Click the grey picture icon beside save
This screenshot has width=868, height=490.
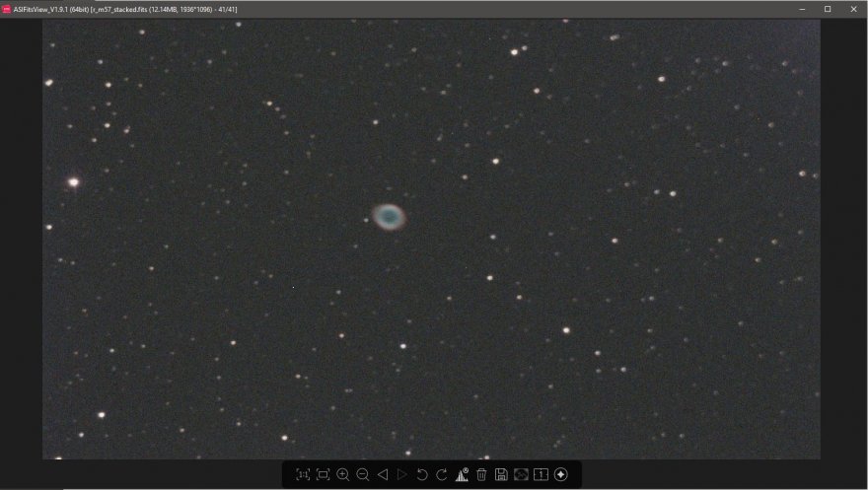click(521, 474)
